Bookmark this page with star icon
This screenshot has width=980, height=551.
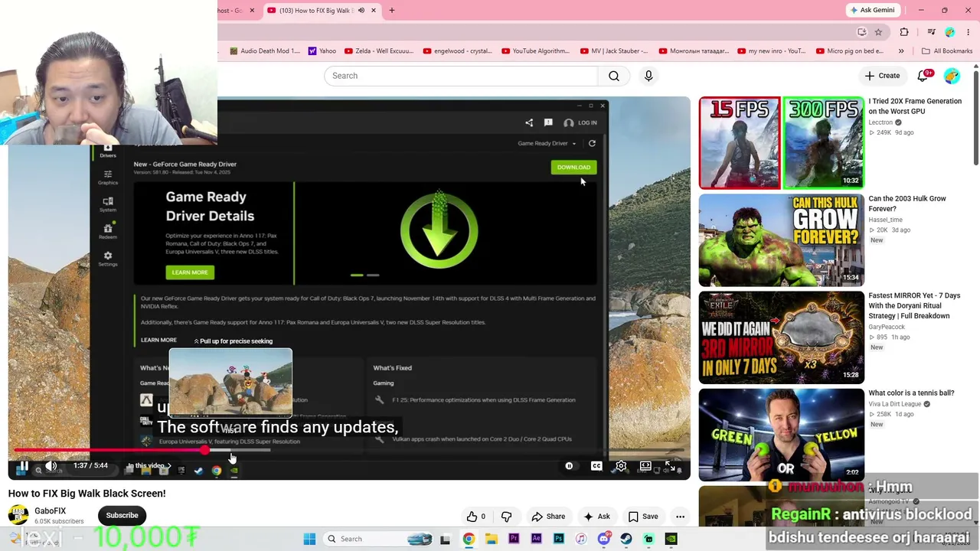(x=878, y=32)
